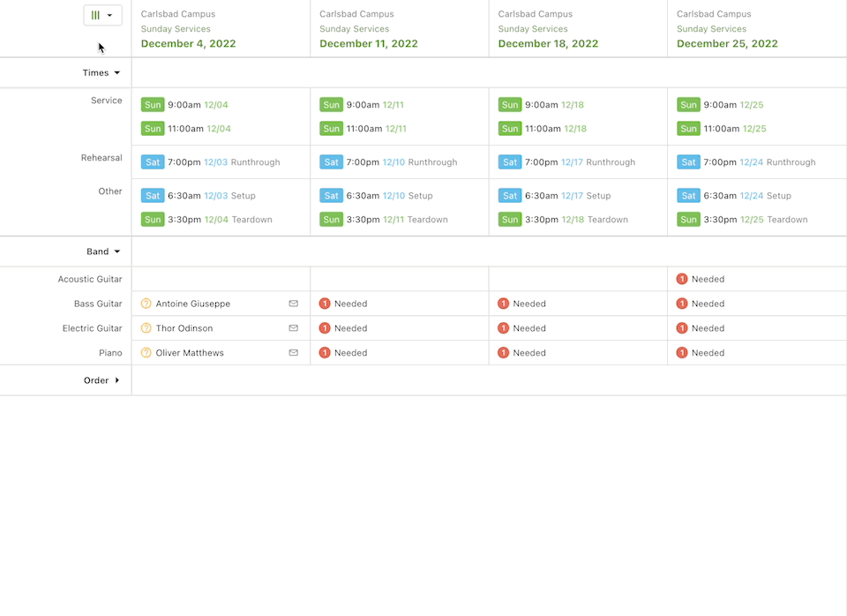Click the Sun 3:30pm 12/11 Teardown time
The image size is (847, 616).
tap(384, 220)
